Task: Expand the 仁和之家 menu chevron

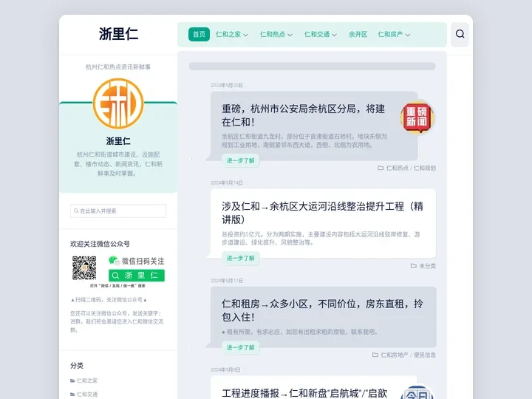Action: tap(245, 35)
